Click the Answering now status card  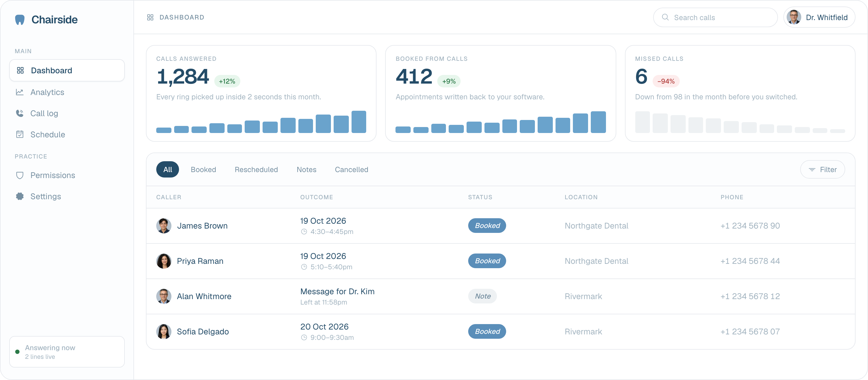coord(67,352)
